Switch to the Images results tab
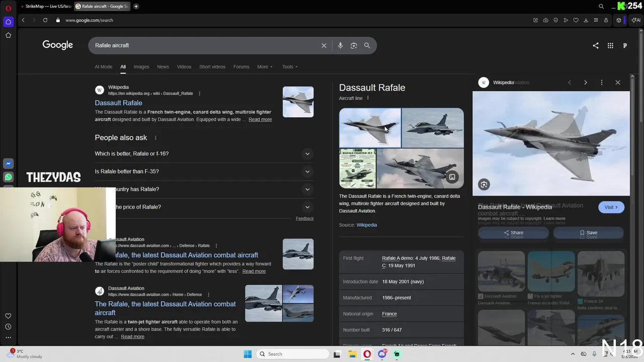This screenshot has height=362, width=644. (141, 67)
